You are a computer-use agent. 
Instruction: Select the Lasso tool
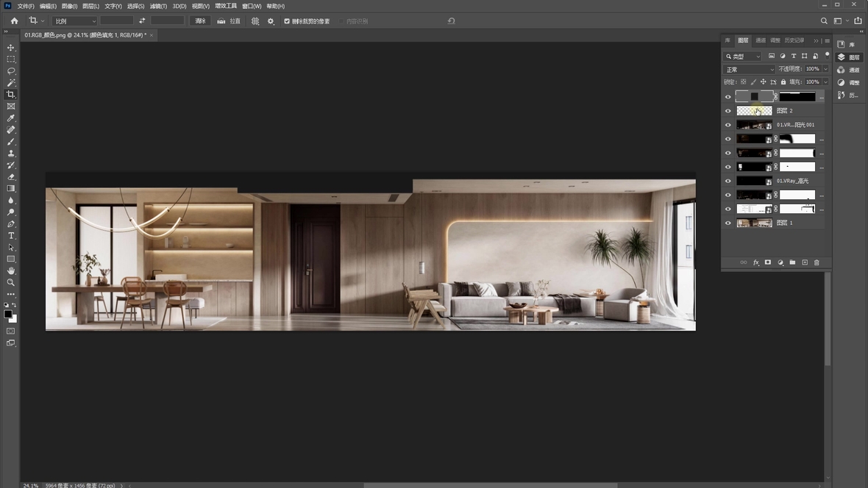[x=11, y=71]
